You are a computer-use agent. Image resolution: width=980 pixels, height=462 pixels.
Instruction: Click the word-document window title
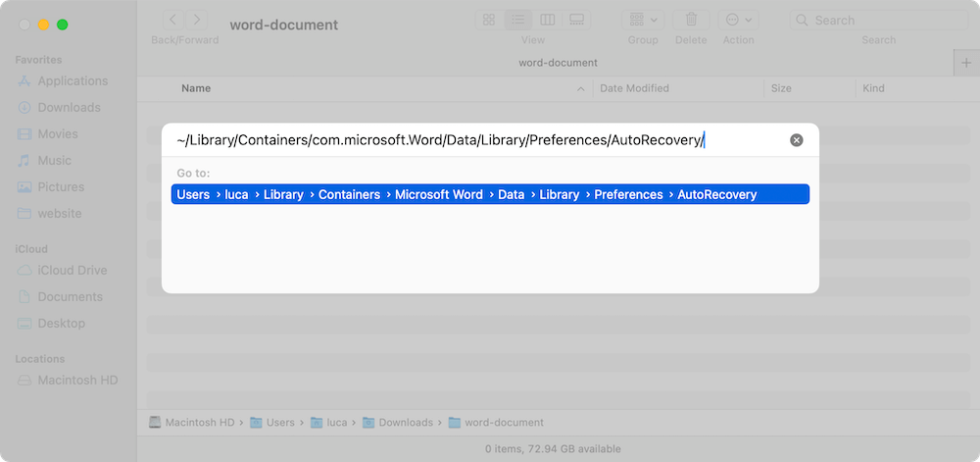point(284,25)
